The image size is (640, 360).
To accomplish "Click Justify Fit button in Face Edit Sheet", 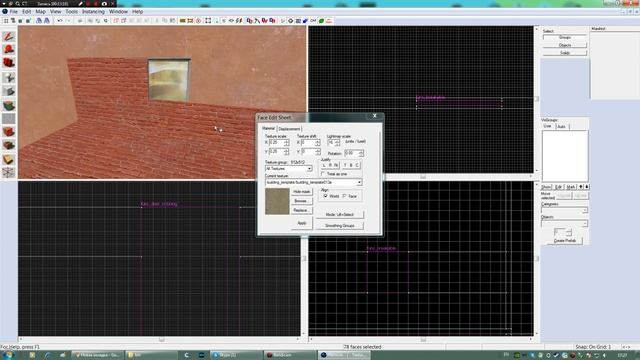I will 336,165.
